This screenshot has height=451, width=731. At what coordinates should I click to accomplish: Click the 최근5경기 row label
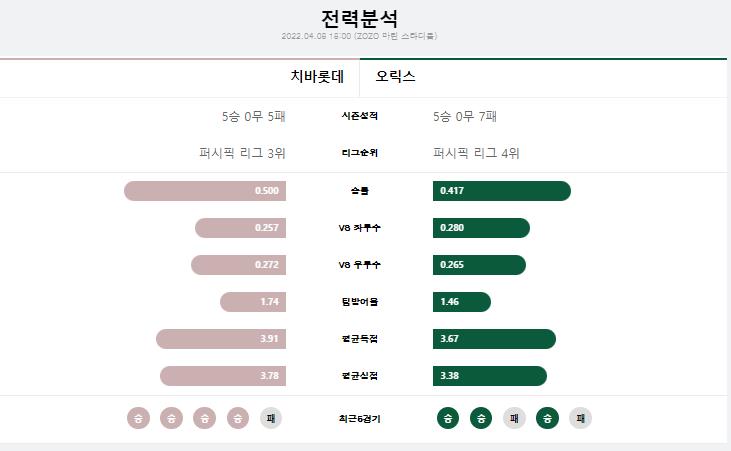359,419
